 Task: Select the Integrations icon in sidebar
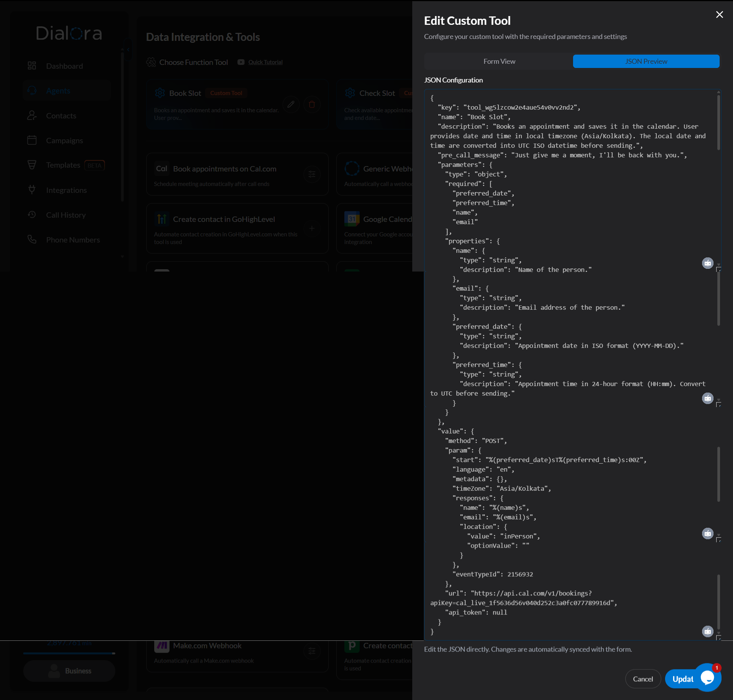coord(32,190)
